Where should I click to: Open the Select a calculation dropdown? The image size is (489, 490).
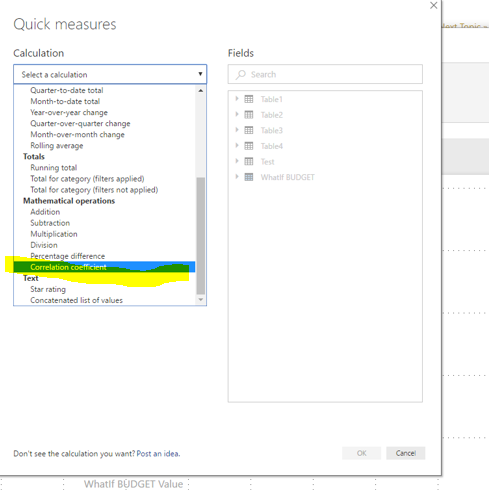click(x=110, y=74)
